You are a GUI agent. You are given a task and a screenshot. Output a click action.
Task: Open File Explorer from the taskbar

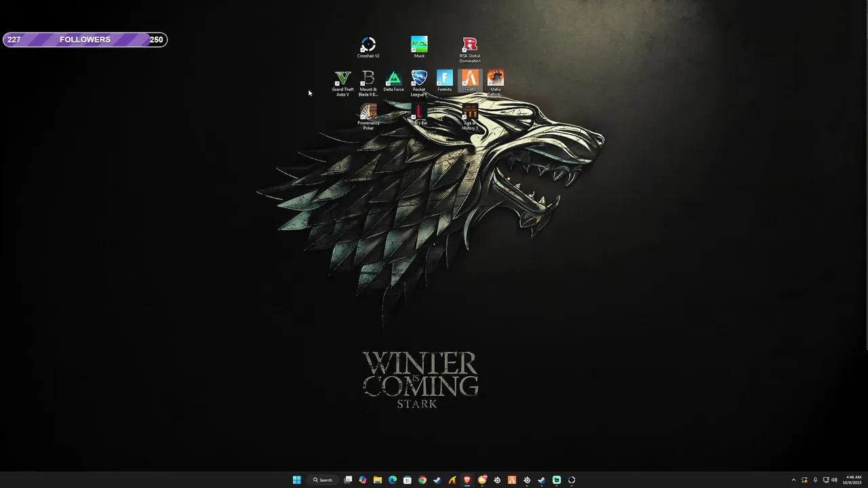click(x=378, y=480)
